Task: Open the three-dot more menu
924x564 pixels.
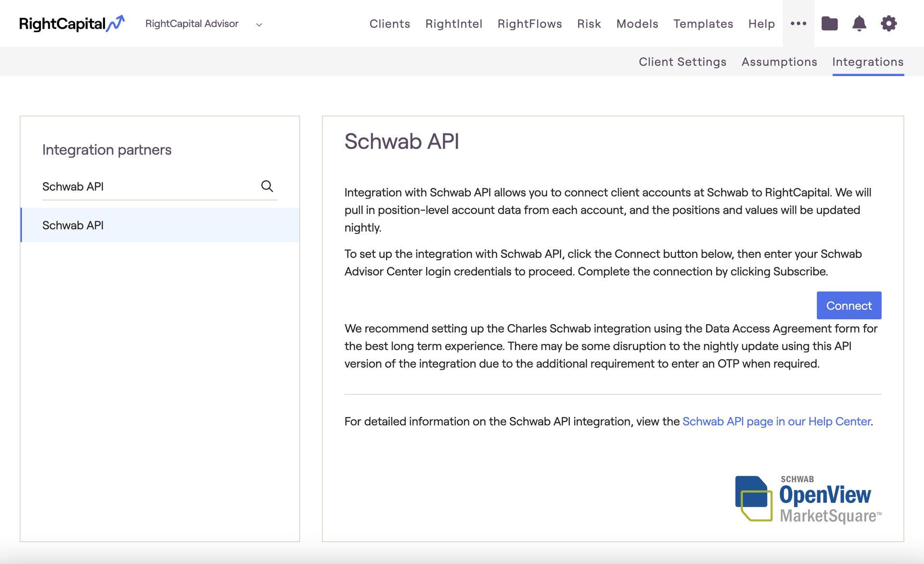Action: (798, 23)
